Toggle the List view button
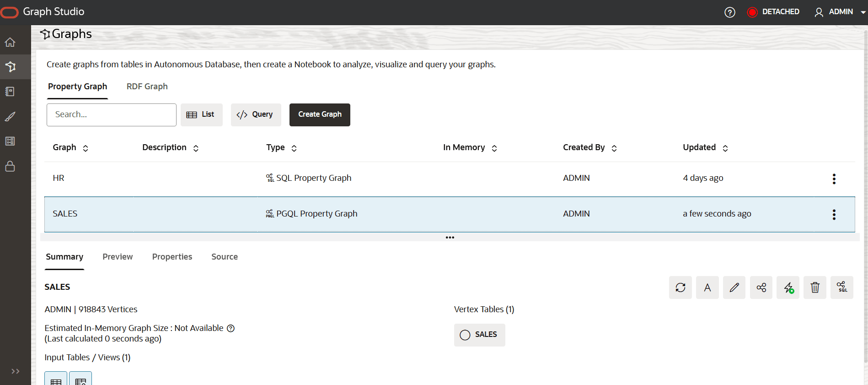 point(202,114)
